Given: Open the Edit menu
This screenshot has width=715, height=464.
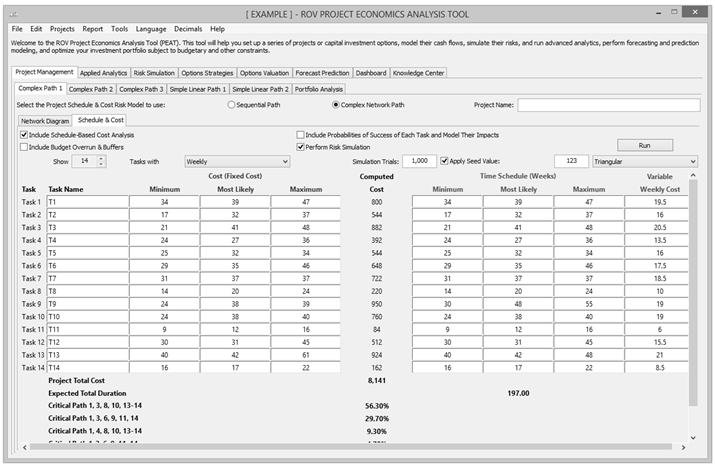Looking at the screenshot, I should [x=36, y=29].
